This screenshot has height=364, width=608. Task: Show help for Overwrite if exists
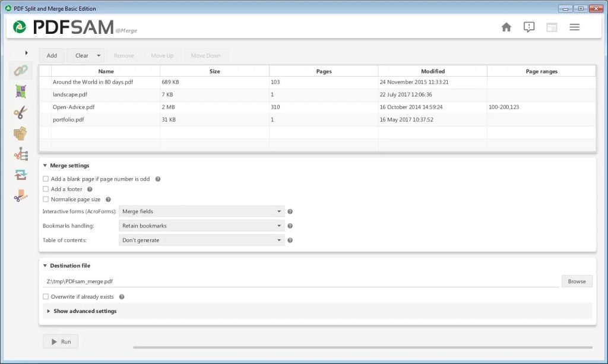coord(121,297)
